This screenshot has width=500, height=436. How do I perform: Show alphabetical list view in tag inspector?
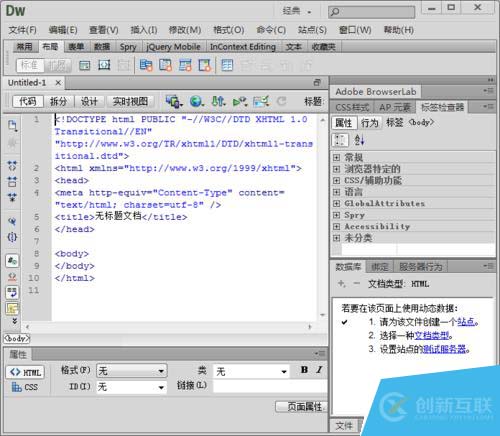coord(359,140)
